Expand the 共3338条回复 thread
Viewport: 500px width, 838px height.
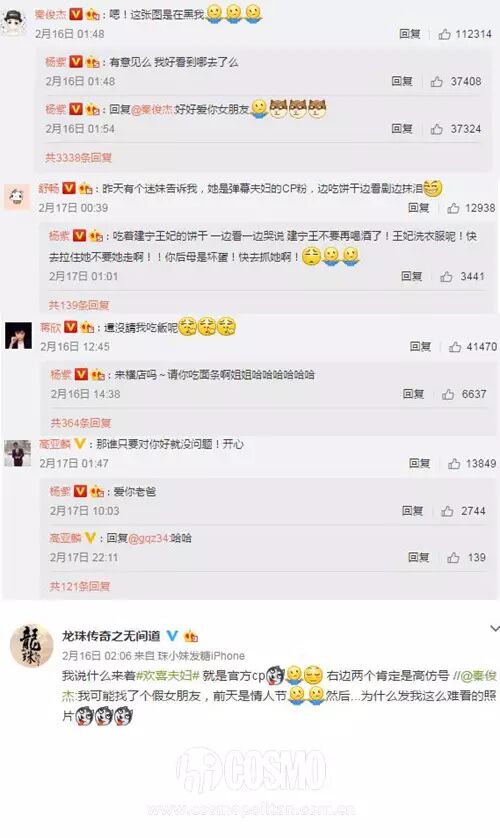tap(79, 158)
